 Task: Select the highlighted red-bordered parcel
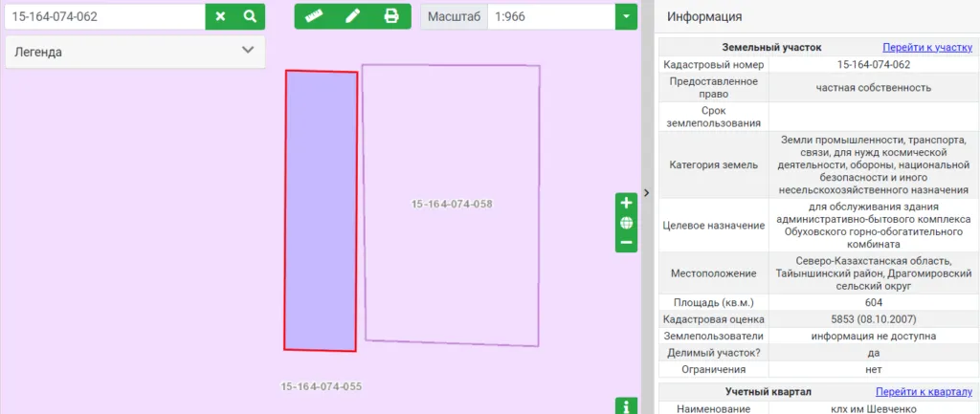[321, 210]
